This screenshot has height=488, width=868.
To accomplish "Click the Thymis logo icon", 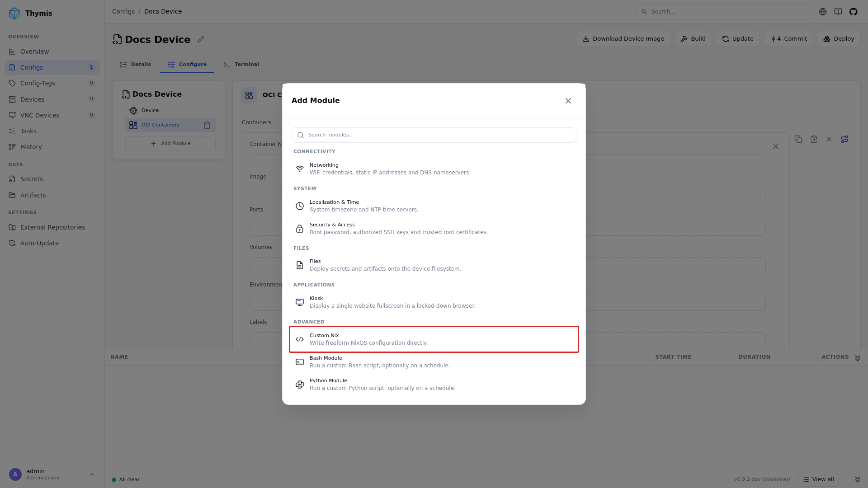I will (x=14, y=13).
